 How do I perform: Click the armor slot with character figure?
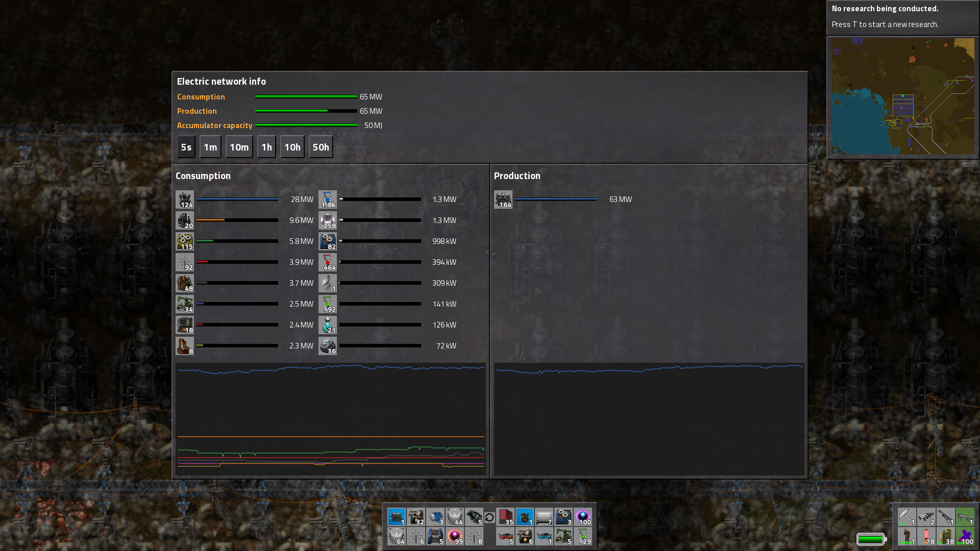(907, 536)
